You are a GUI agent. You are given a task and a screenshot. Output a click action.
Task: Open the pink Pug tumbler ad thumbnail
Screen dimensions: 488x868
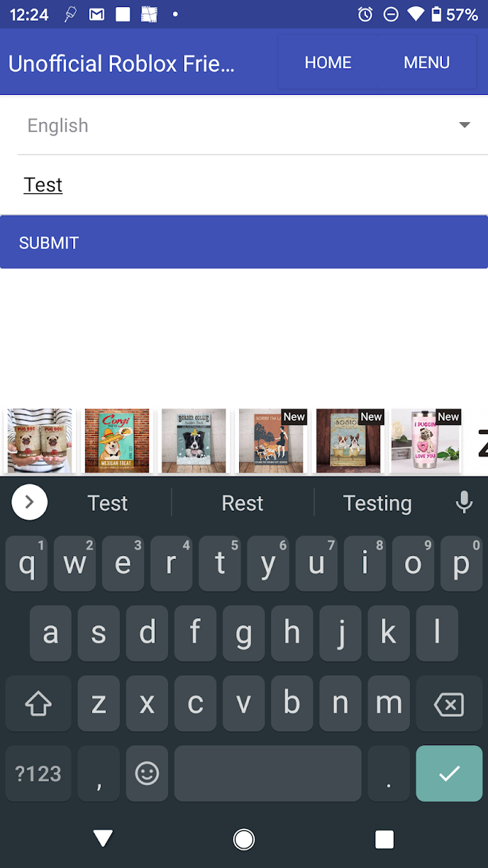(x=425, y=441)
